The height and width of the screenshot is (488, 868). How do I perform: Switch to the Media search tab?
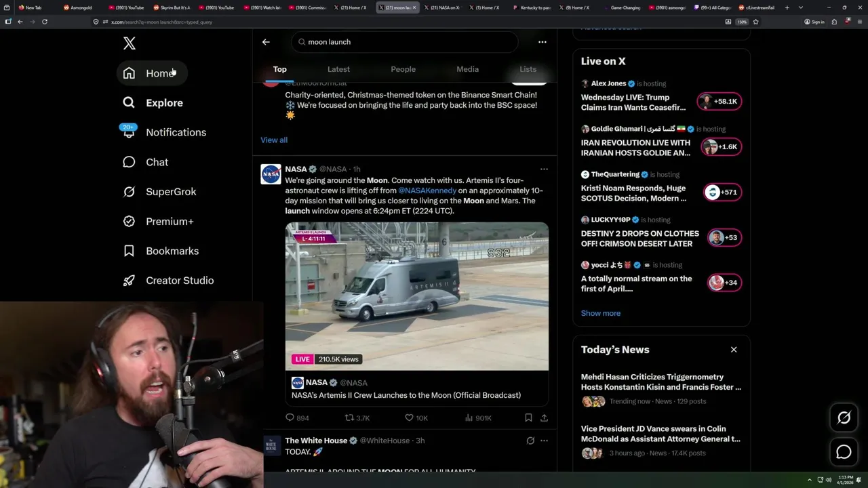click(x=467, y=69)
